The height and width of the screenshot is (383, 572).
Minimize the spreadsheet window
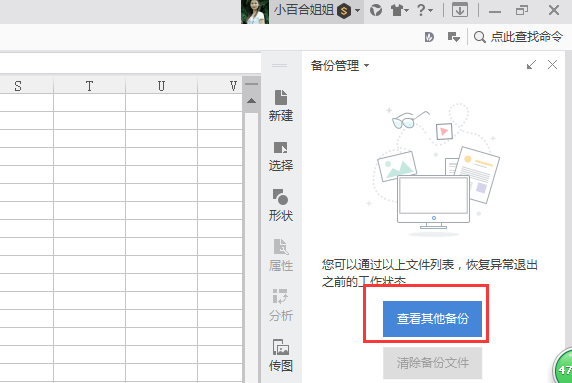(495, 11)
